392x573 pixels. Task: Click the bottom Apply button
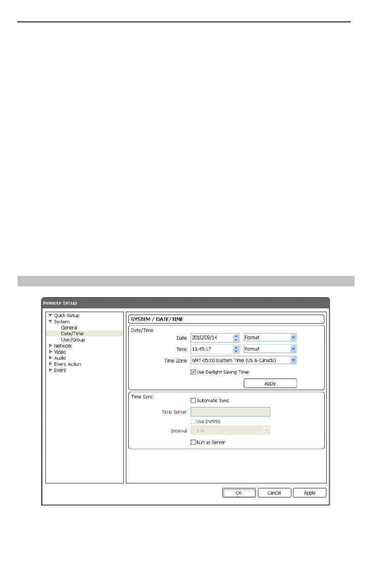(x=309, y=493)
